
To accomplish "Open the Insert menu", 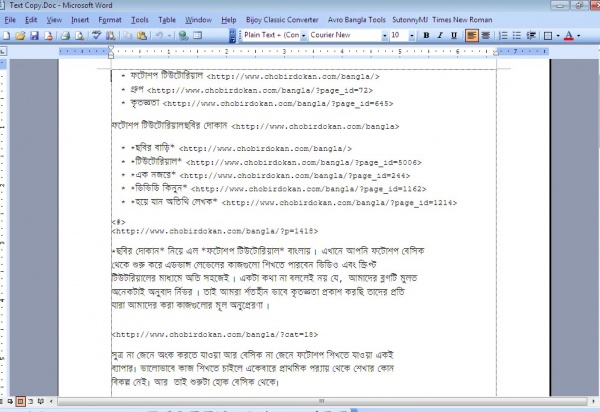I will click(80, 20).
